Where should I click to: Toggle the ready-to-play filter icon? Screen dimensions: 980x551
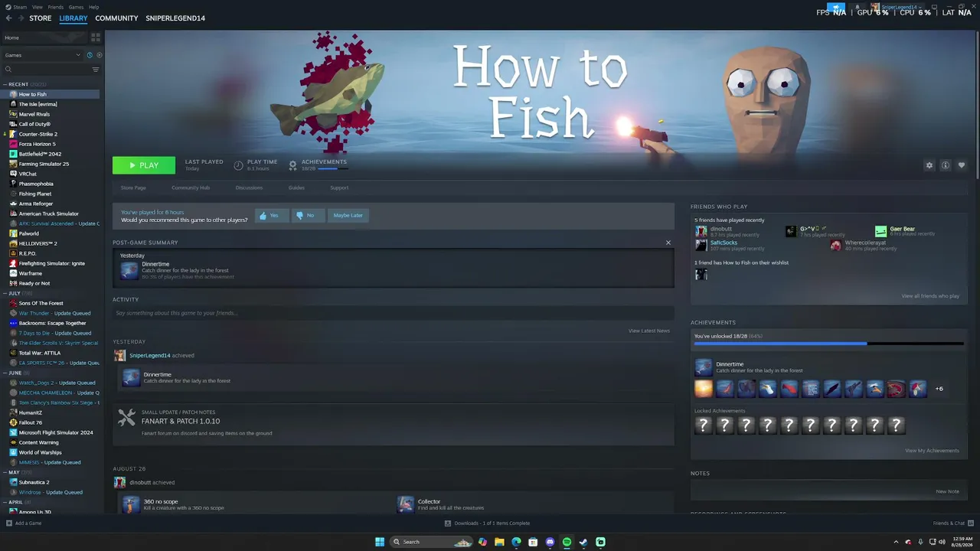pyautogui.click(x=99, y=55)
